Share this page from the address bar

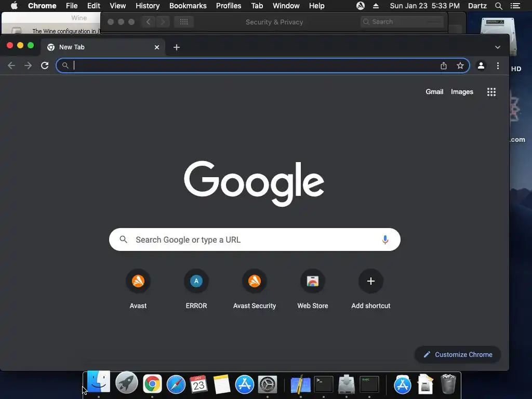[444, 65]
